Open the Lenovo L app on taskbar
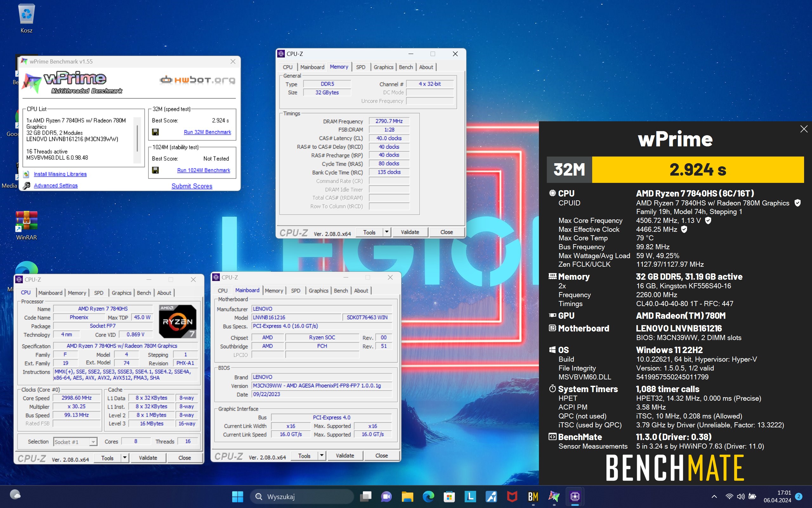The width and height of the screenshot is (812, 508). click(470, 497)
